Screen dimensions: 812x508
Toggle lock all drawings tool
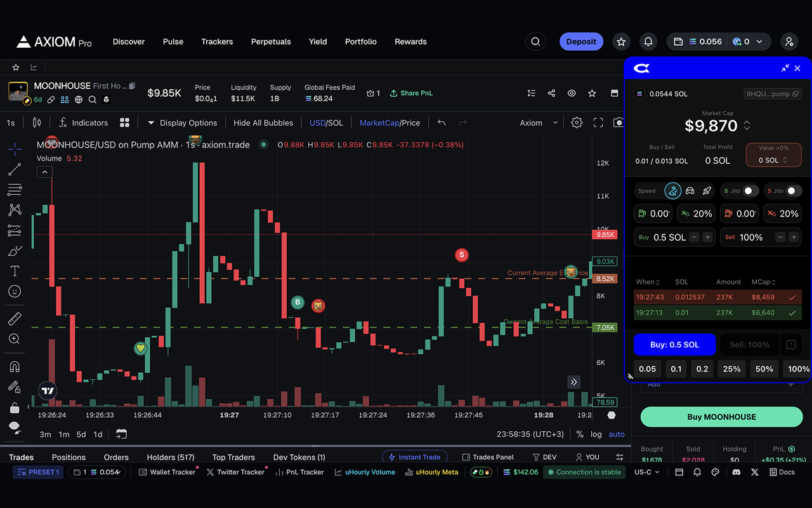point(15,407)
